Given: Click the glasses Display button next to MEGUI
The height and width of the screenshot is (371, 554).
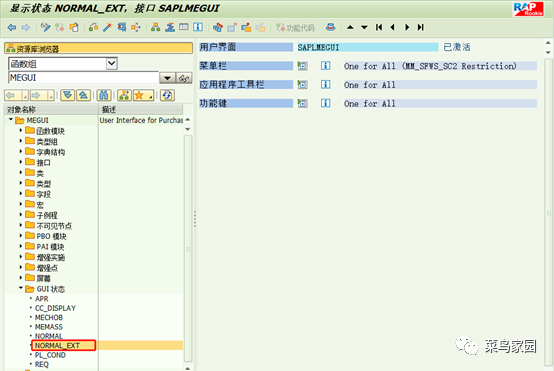Looking at the screenshot, I should pyautogui.click(x=184, y=78).
